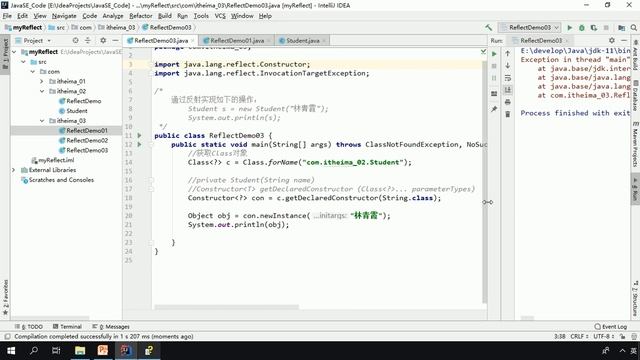Expand the itheima_01 package
The image size is (640, 360).
[42, 81]
